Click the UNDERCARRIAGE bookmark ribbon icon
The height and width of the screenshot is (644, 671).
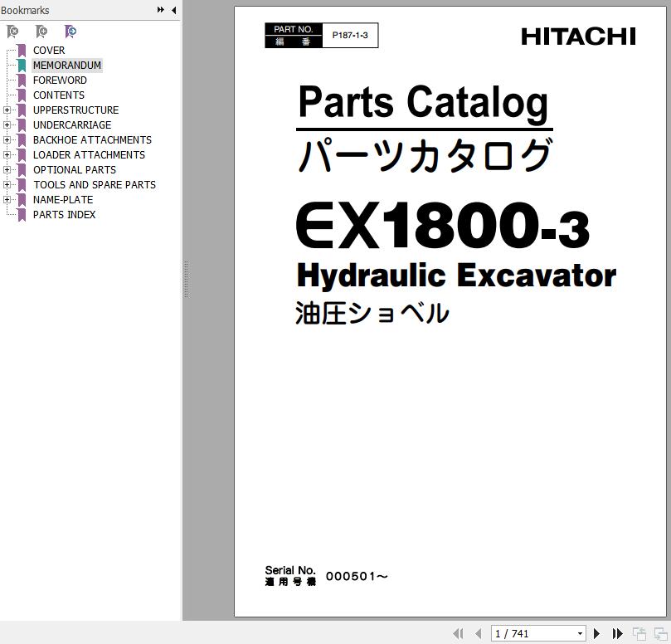coord(22,125)
